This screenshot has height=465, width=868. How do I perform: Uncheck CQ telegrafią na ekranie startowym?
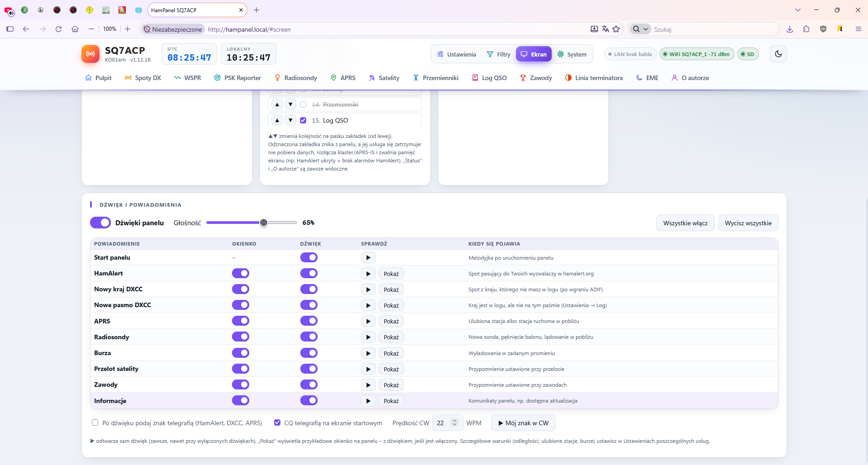point(277,422)
